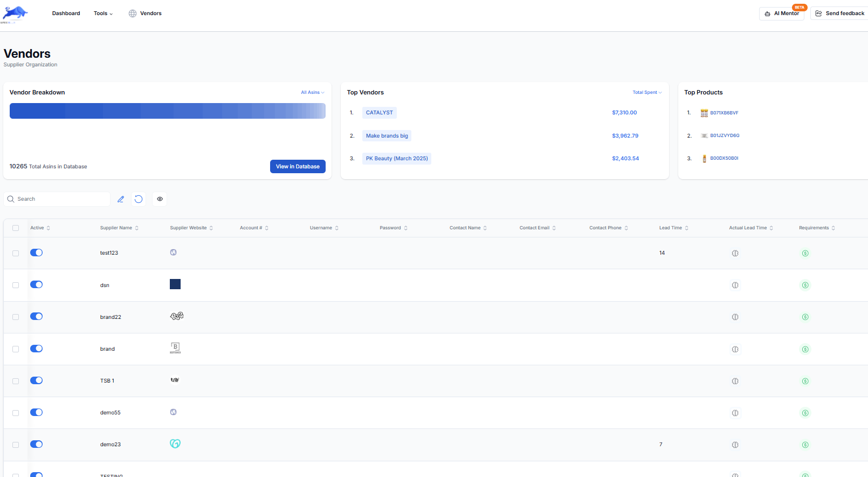The image size is (868, 477).
Task: Click the actual lead time icon for demo23
Action: tap(735, 445)
